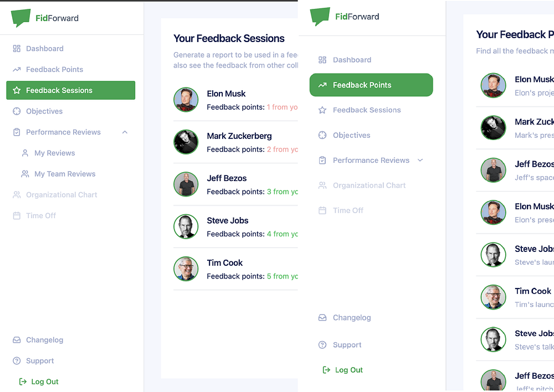Click the Log Out arrow icon in left sidebar
Screen dimensions: 554x392
click(23, 382)
